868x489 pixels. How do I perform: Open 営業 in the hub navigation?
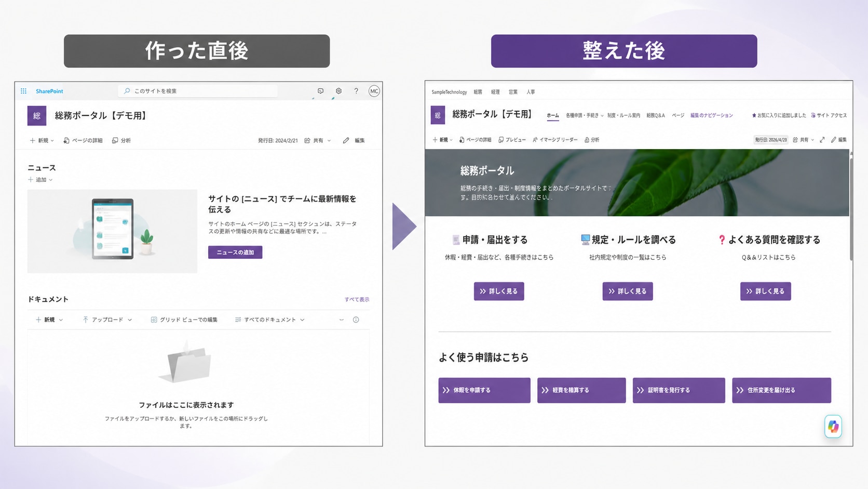pos(513,92)
